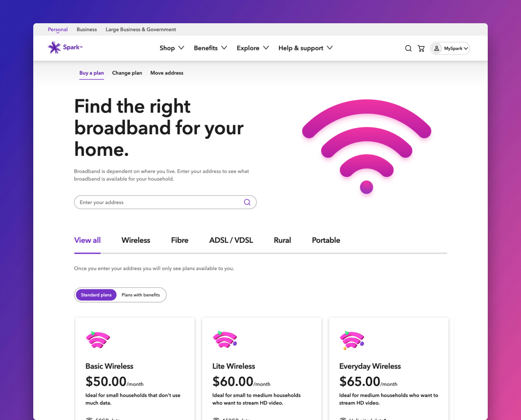Open the shopping cart icon
Screen dimensions: 521x420
[421, 48]
